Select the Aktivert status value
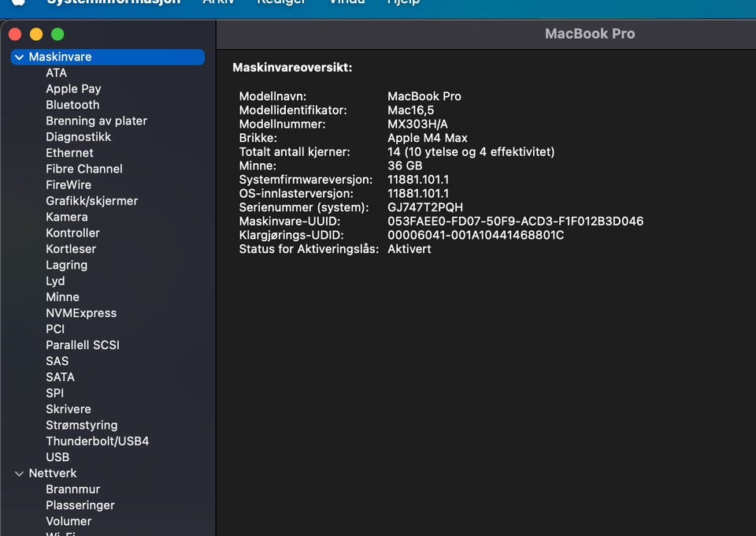Screen dimensions: 756x536 click(x=409, y=249)
